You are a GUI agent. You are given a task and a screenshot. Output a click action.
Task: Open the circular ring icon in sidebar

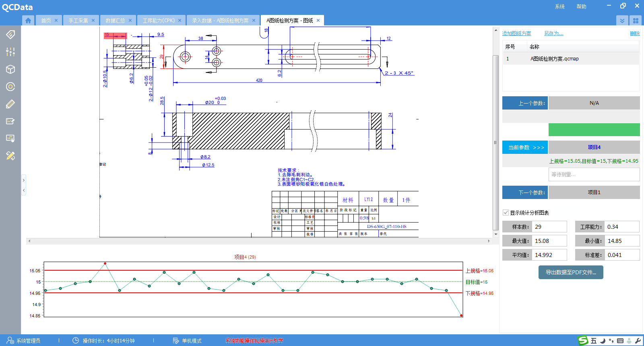10,87
